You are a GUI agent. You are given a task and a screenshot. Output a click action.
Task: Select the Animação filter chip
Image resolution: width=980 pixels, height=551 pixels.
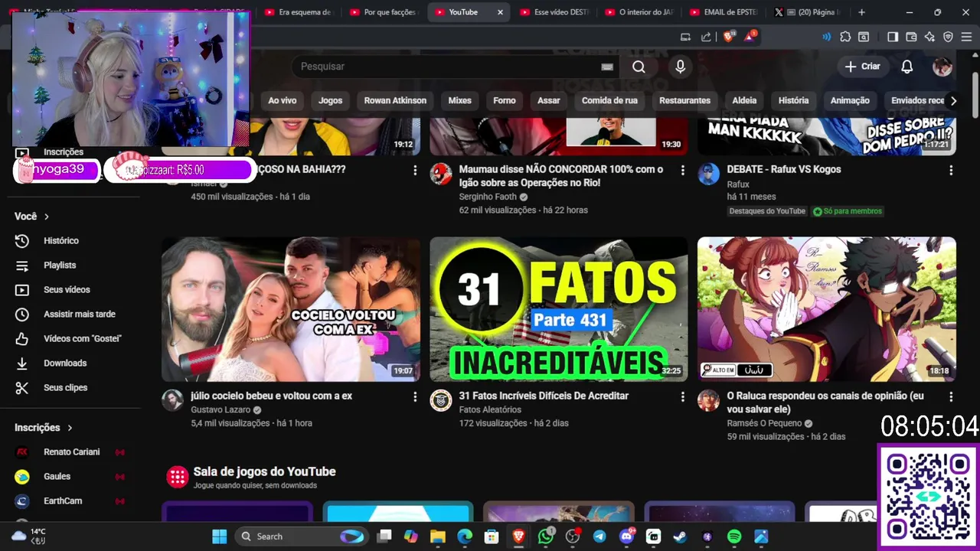[850, 100]
